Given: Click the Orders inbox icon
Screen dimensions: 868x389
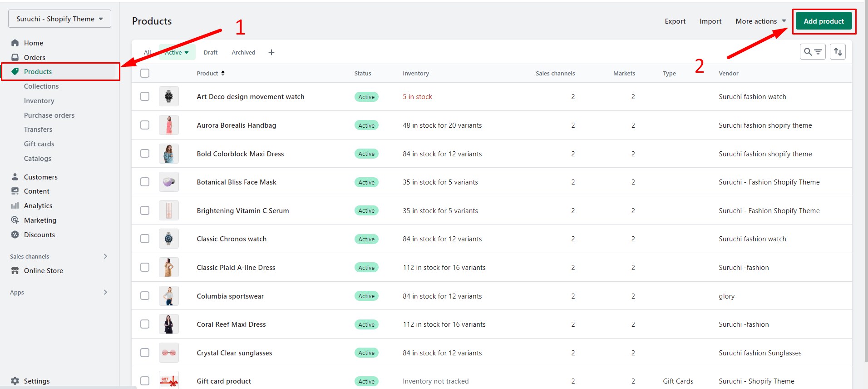Looking at the screenshot, I should point(15,57).
